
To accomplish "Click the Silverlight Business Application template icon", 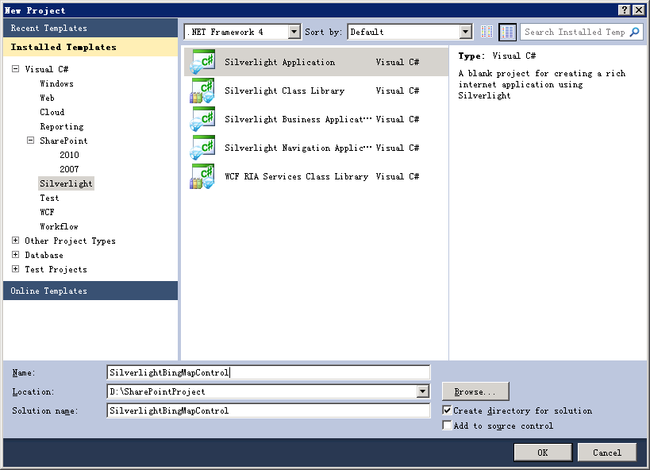I will coord(202,119).
